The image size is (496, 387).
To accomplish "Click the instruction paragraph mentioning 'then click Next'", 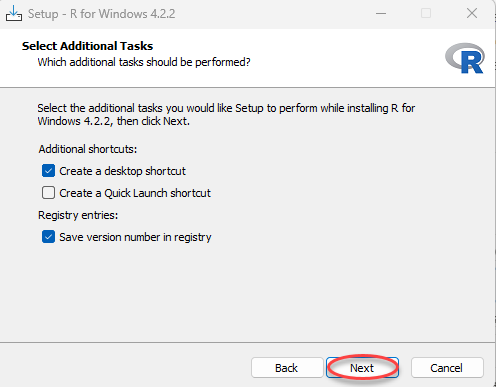I will point(226,114).
